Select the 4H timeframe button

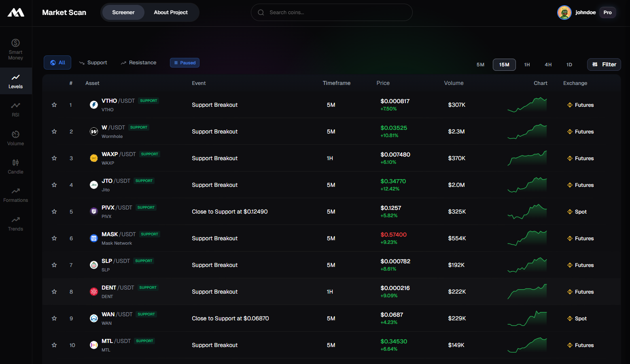tap(548, 65)
